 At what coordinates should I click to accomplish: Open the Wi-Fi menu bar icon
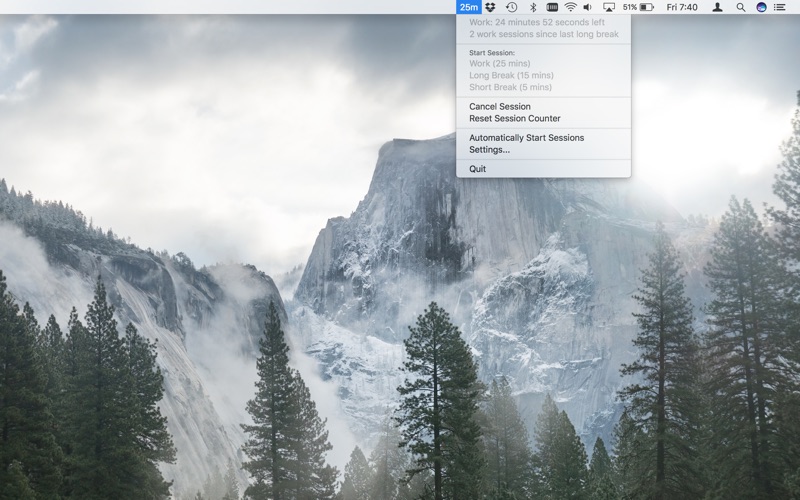[570, 7]
